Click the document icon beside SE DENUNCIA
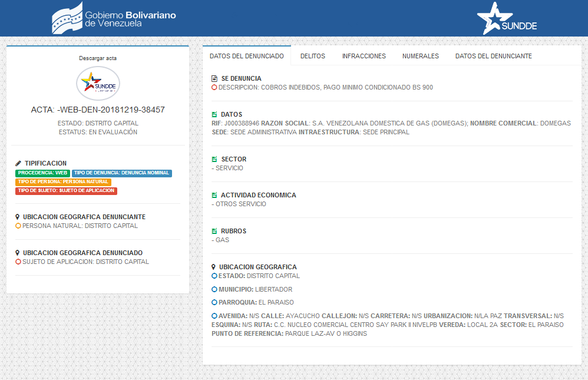 point(214,78)
